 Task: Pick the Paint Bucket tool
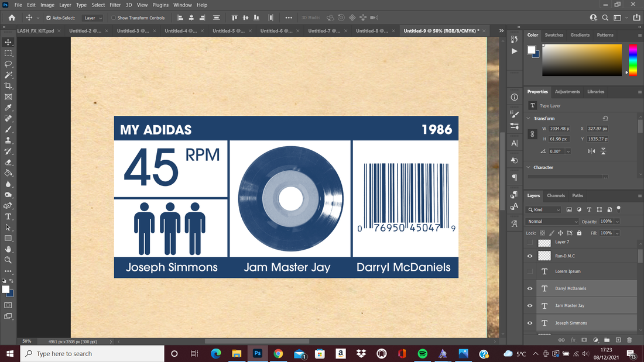tap(8, 173)
